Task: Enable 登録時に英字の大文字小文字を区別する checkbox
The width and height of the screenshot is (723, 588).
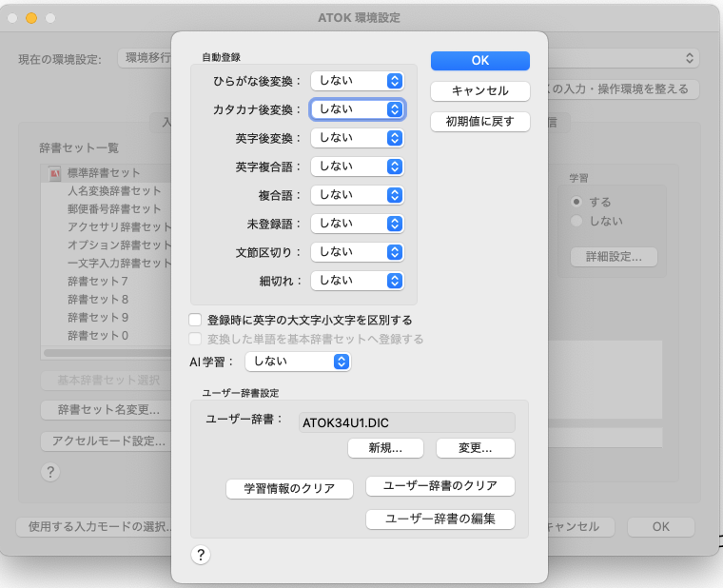Action: [195, 320]
